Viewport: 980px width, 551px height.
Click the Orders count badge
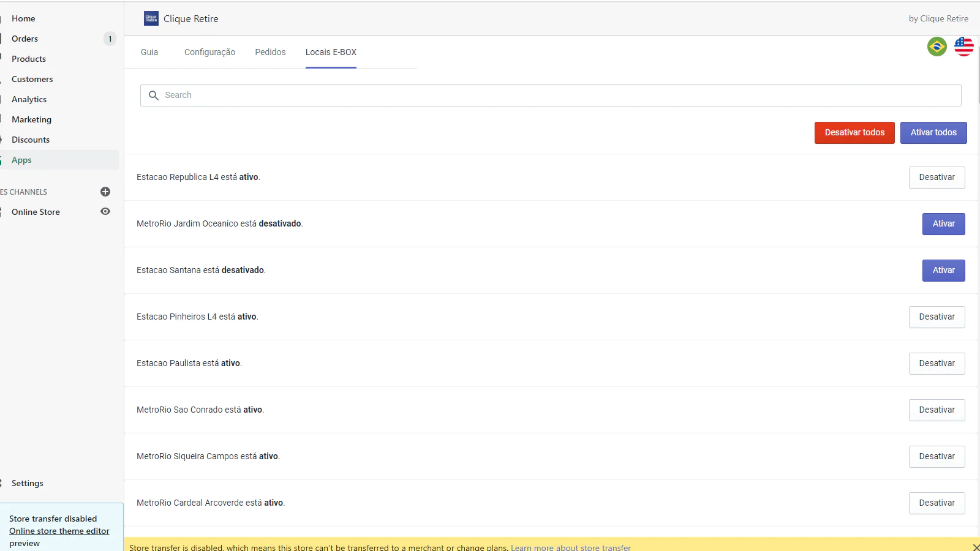tap(110, 39)
